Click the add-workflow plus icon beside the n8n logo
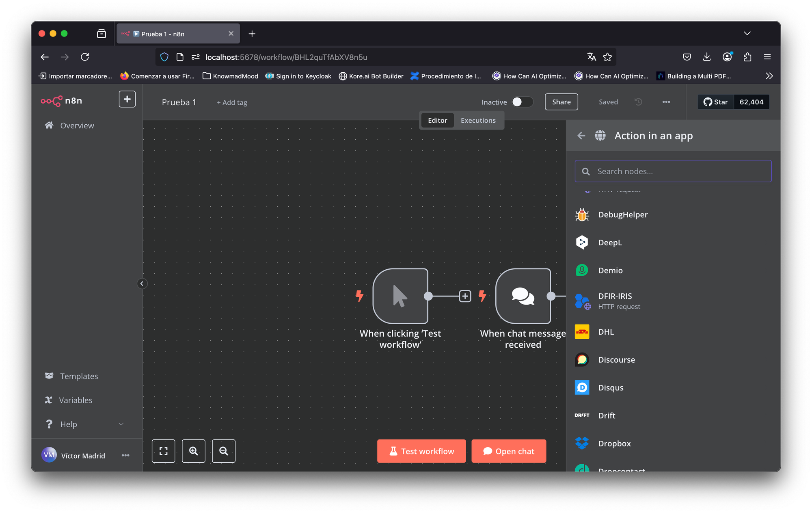The height and width of the screenshot is (513, 812). coord(127,99)
